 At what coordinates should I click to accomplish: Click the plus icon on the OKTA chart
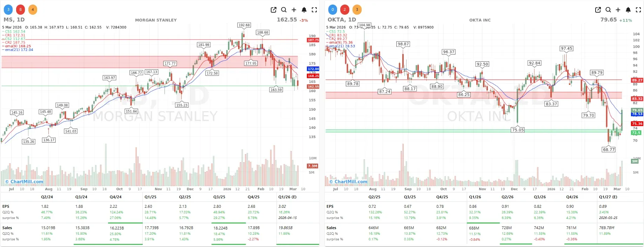click(618, 10)
